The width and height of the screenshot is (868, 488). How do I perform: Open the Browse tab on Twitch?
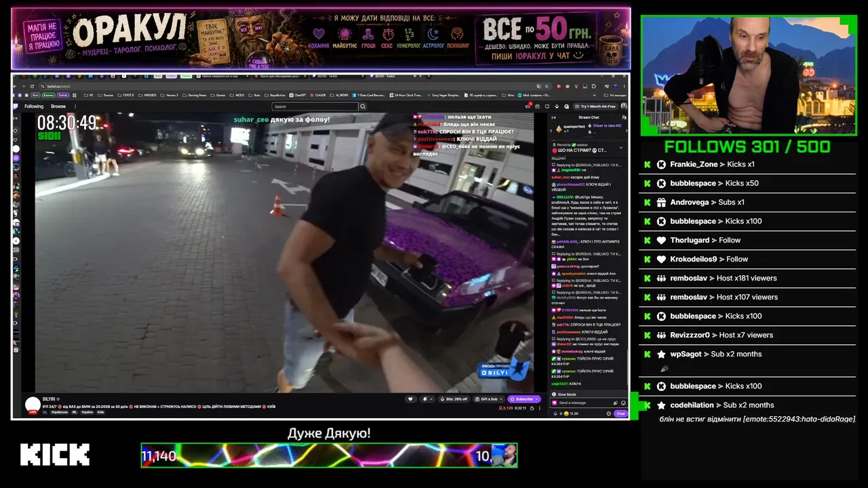(58, 106)
